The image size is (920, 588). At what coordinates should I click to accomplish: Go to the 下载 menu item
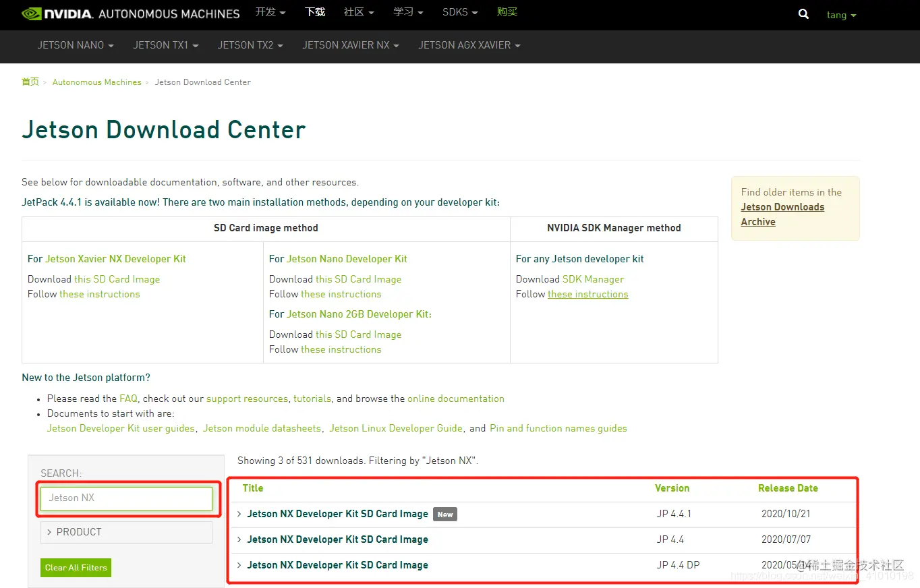tap(315, 12)
